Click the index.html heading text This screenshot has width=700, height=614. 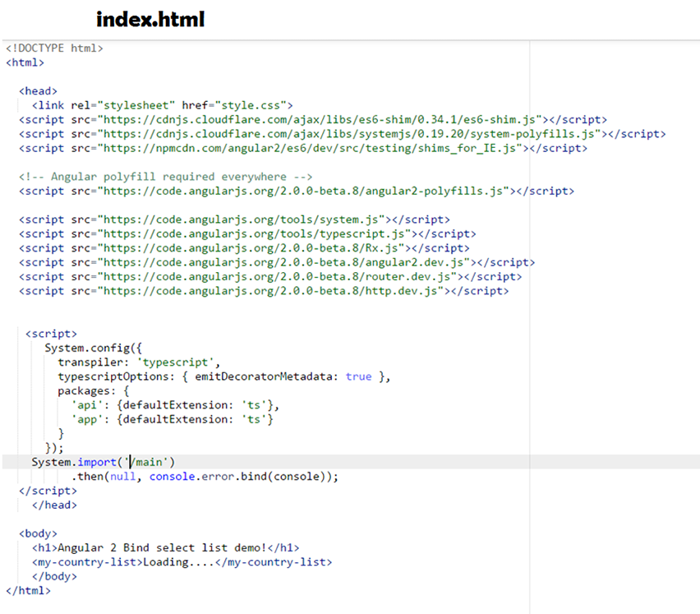click(x=150, y=19)
